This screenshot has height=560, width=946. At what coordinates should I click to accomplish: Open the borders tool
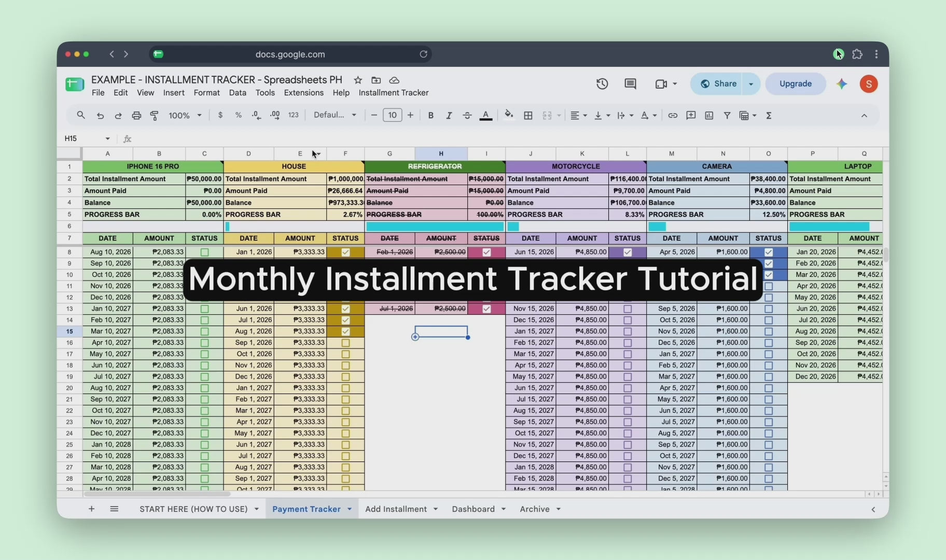528,116
